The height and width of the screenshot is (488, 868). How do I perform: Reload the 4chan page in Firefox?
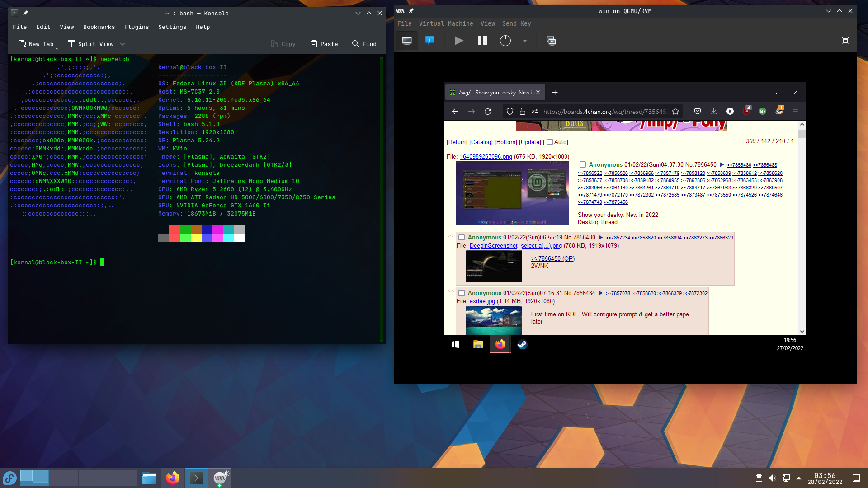pos(488,112)
